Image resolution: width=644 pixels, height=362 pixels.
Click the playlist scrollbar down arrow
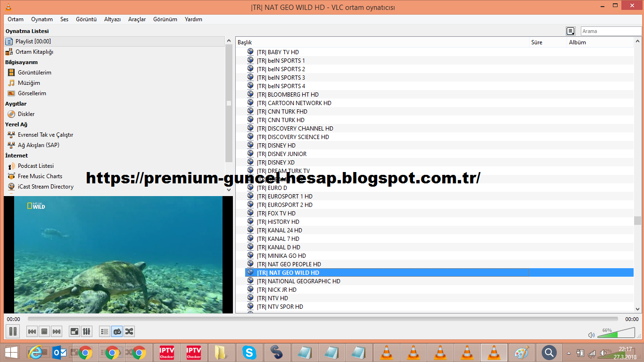[638, 309]
